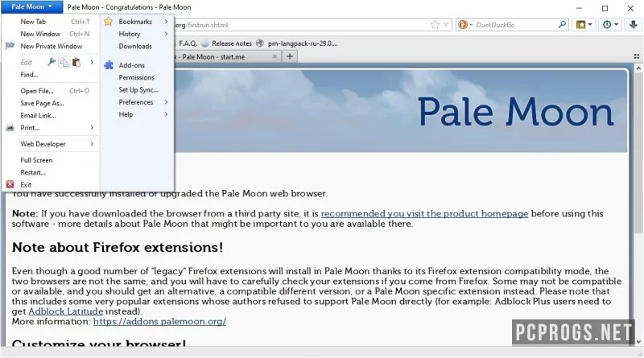
Task: Click the list all tabs icon
Action: [637, 56]
